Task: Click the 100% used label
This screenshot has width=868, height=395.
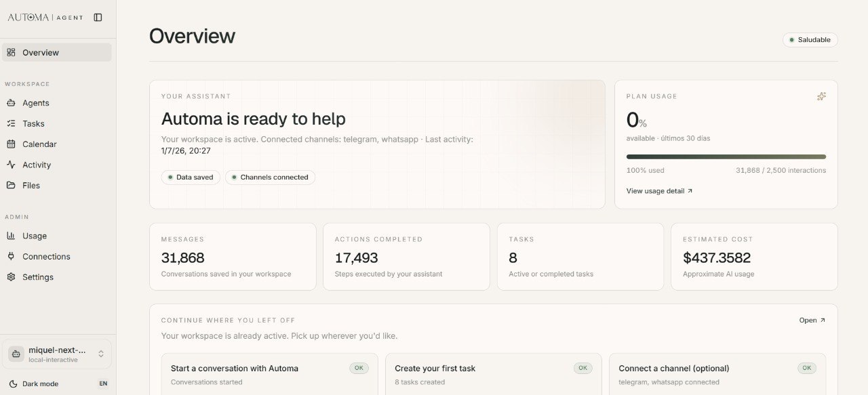Action: [645, 171]
